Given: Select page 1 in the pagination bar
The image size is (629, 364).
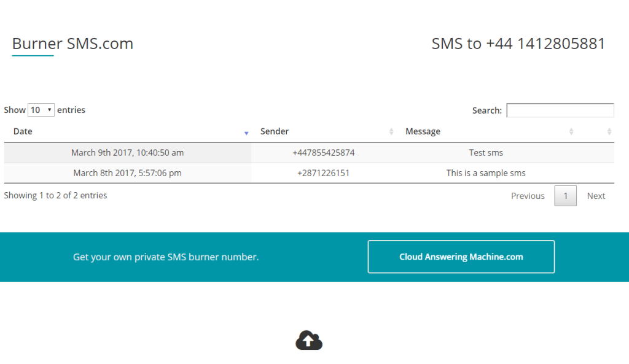Looking at the screenshot, I should click(x=565, y=195).
